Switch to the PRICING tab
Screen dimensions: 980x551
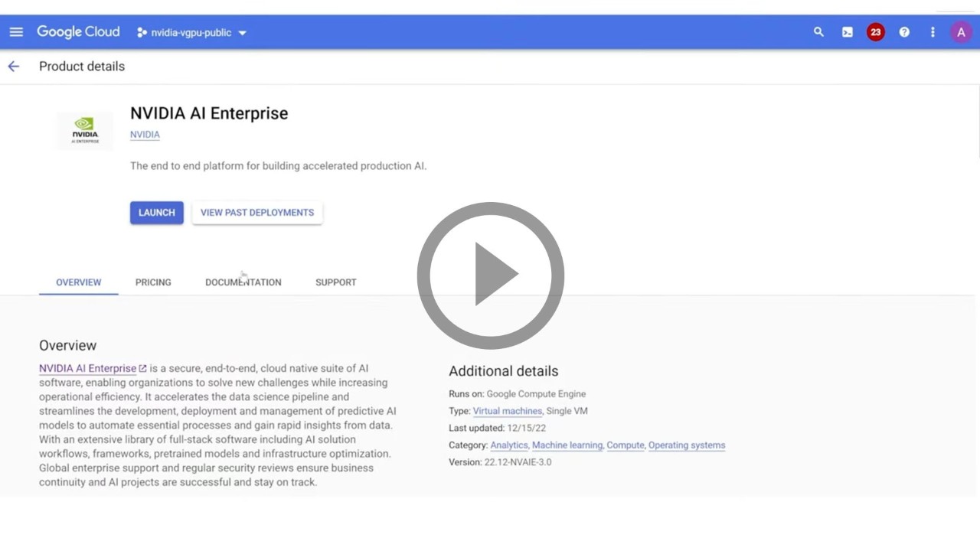[153, 282]
